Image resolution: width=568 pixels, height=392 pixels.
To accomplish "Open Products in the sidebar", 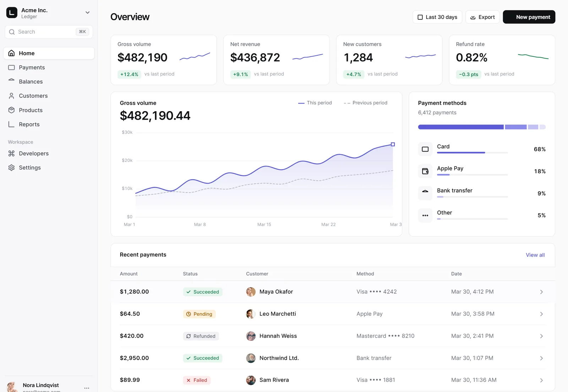I will [x=49, y=110].
